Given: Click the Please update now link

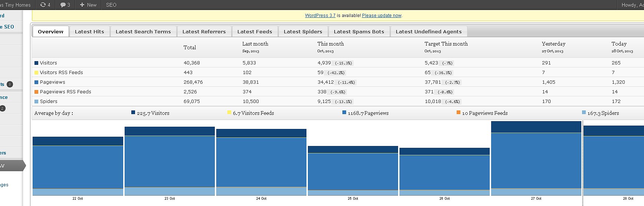Looking at the screenshot, I should [382, 16].
